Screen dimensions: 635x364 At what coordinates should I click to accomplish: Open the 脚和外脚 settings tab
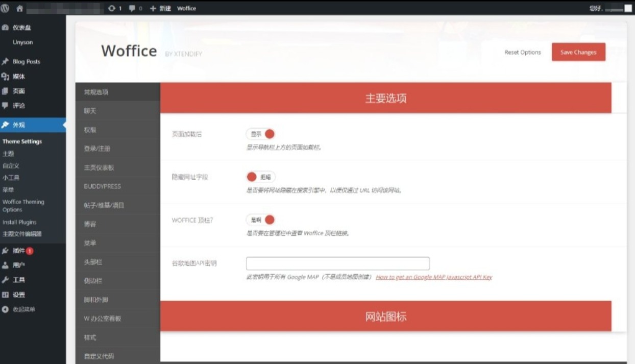[118, 300]
